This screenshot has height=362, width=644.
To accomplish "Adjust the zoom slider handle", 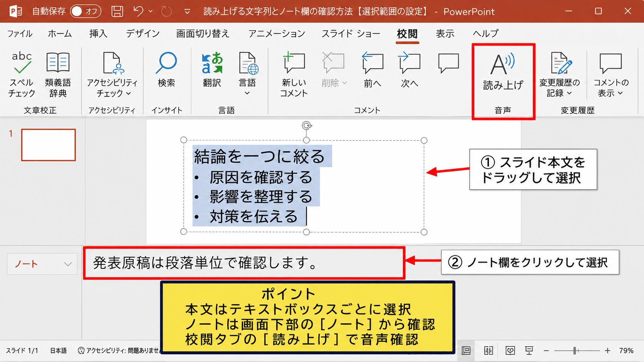I will [575, 350].
